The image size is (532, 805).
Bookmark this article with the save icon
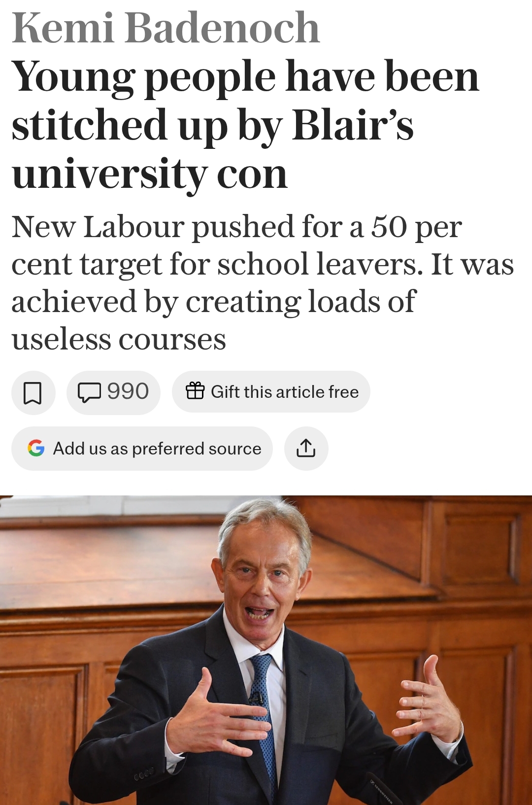(x=33, y=392)
